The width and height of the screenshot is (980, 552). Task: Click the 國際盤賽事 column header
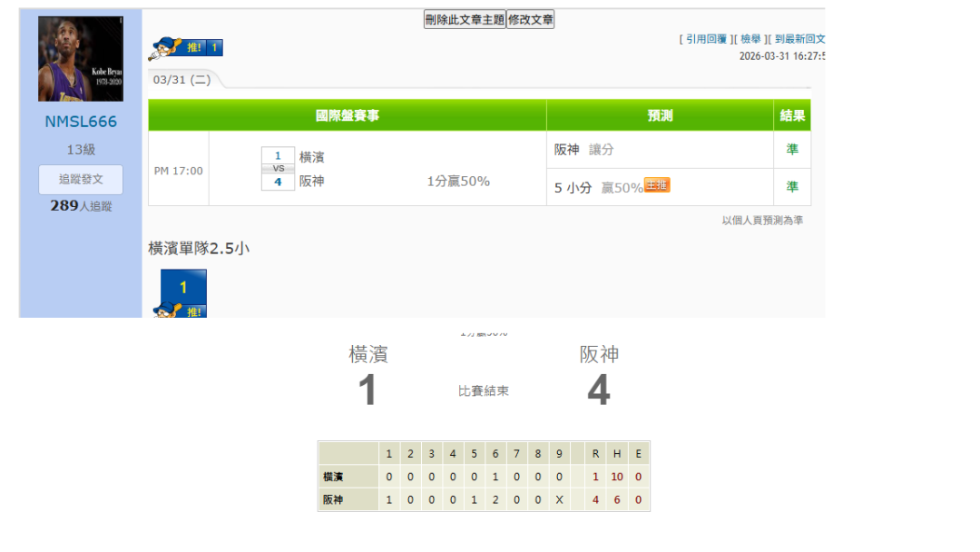347,115
